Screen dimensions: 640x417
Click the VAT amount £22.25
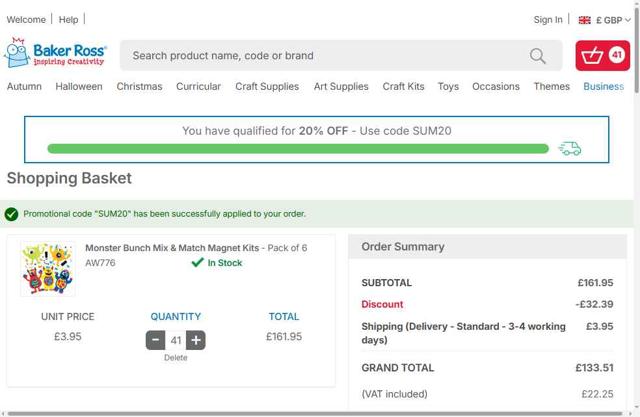[x=597, y=394]
